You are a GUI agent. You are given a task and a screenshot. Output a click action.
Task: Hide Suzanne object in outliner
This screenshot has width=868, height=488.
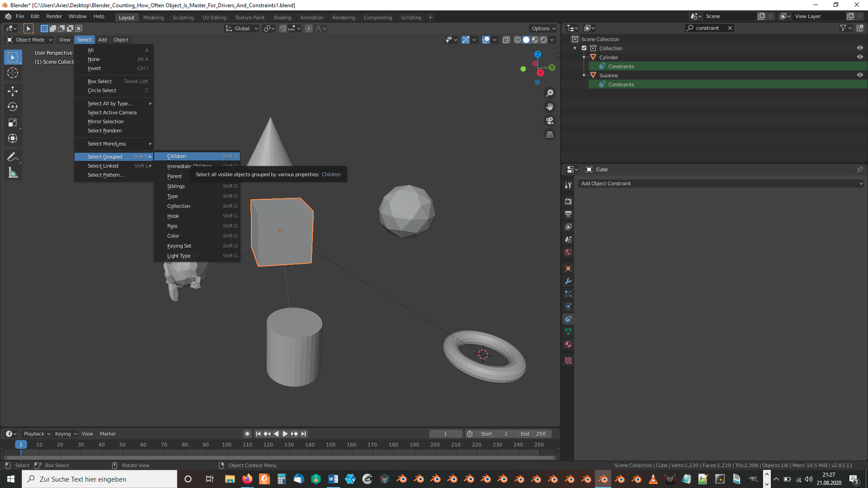pos(860,75)
